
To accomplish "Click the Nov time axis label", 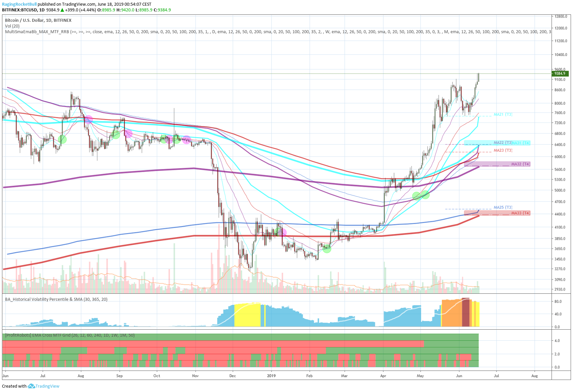I will point(195,376).
